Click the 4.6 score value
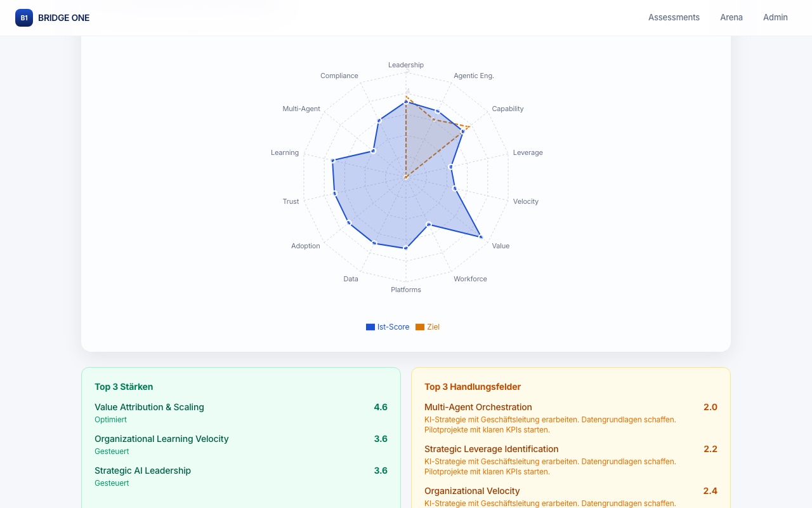This screenshot has width=812, height=508. [381, 407]
